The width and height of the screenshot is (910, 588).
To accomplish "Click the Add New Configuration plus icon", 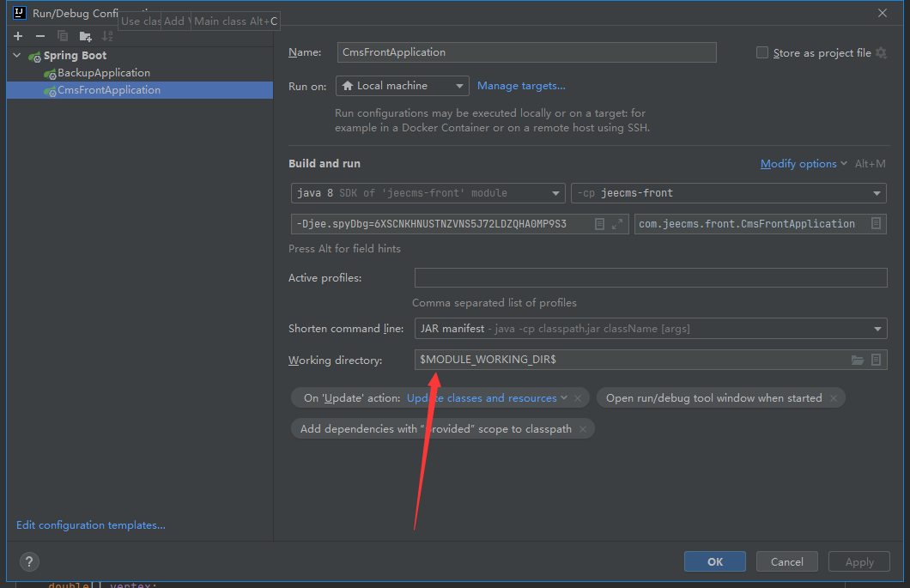I will click(x=18, y=36).
